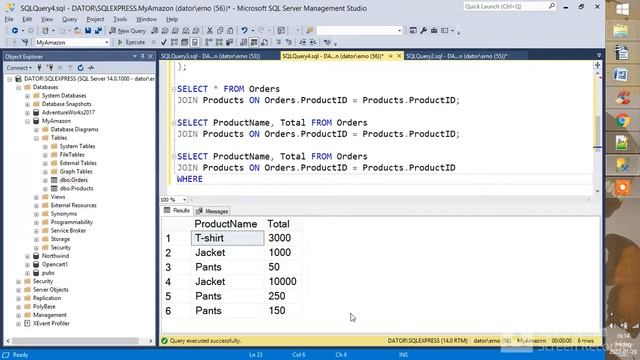Select dbo.Products in Object Explorer

[76, 189]
